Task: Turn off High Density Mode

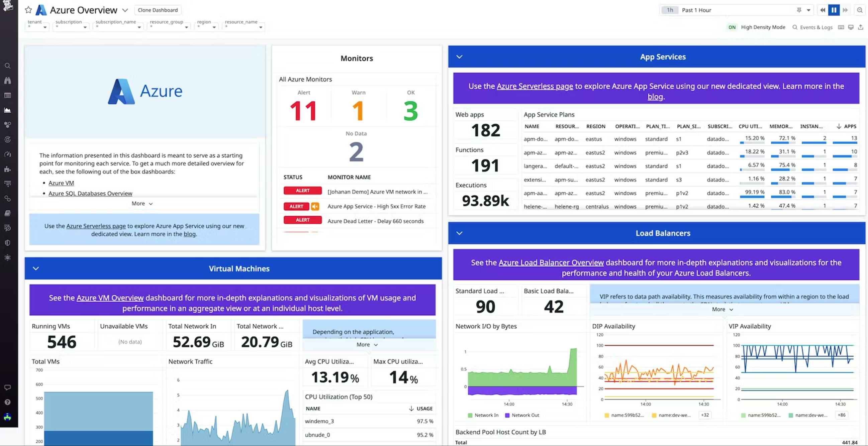Action: pos(732,27)
